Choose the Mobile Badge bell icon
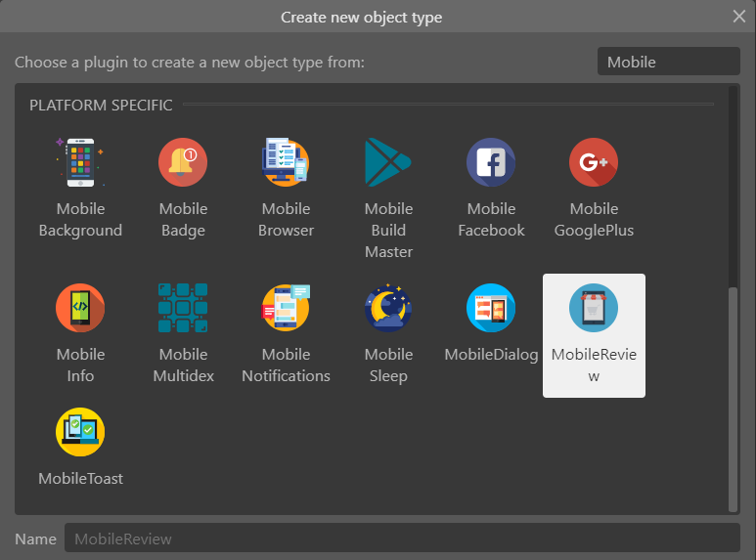This screenshot has width=756, height=560. [x=183, y=162]
